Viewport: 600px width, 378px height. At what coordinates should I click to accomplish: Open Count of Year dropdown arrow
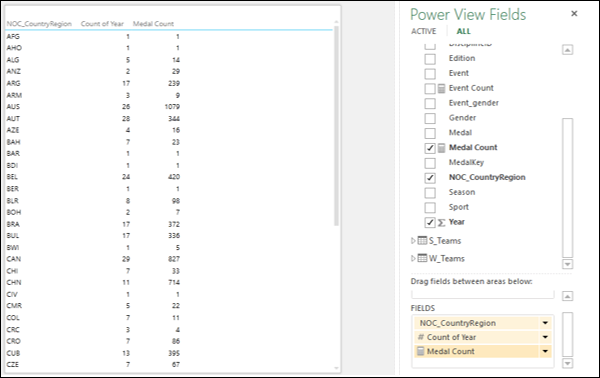coord(545,337)
